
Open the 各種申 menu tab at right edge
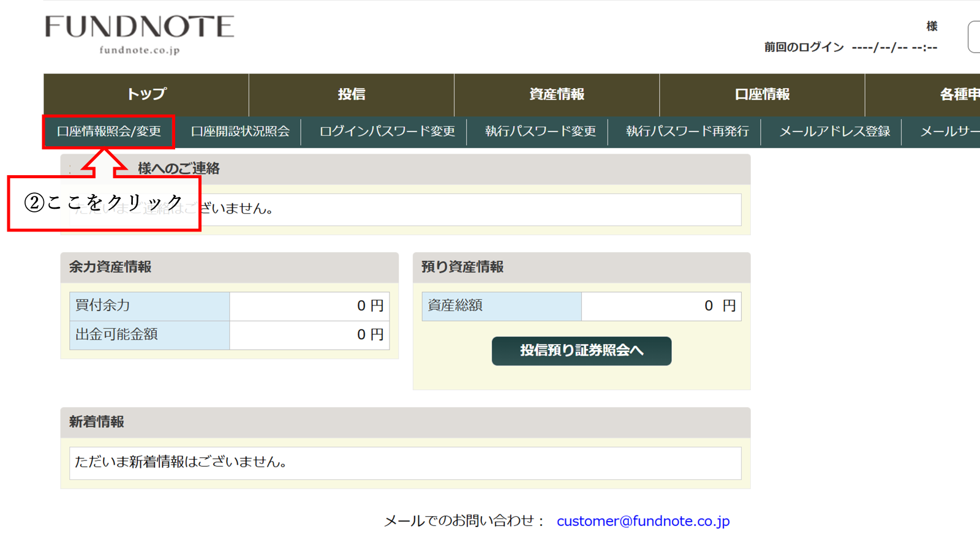(x=922, y=94)
